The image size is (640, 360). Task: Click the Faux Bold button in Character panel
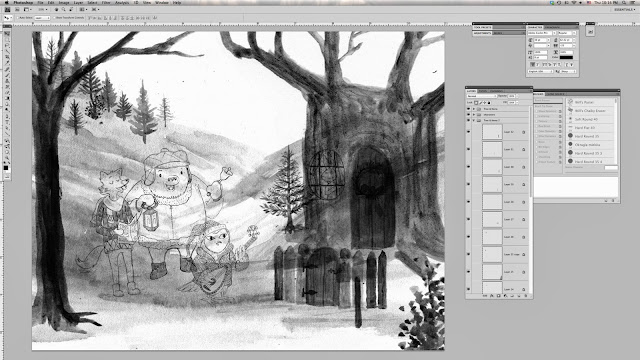point(532,64)
